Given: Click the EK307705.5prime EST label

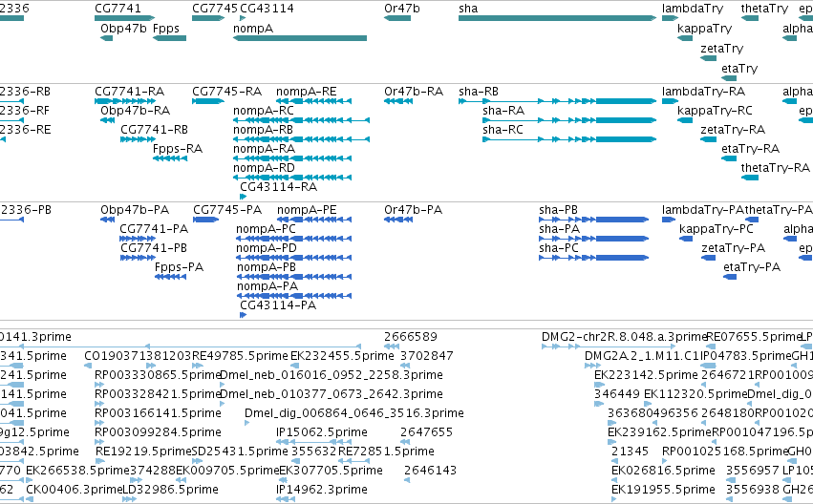Looking at the screenshot, I should (331, 471).
